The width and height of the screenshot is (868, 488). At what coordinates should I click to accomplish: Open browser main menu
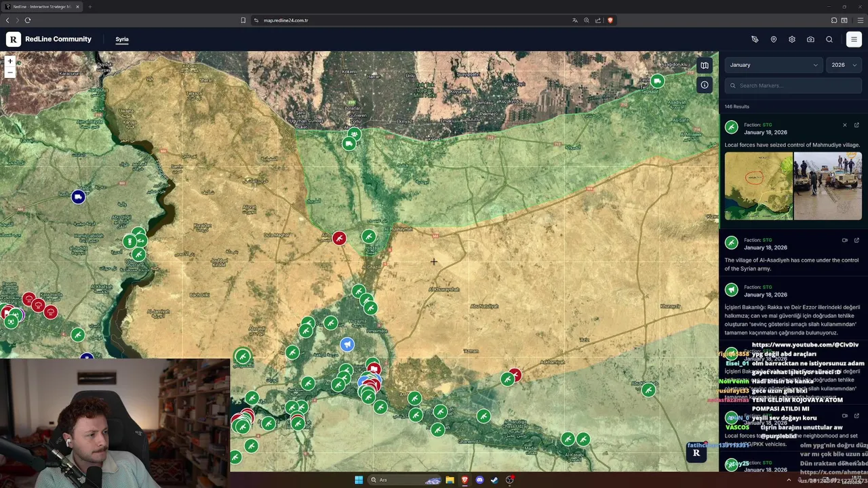coord(860,20)
